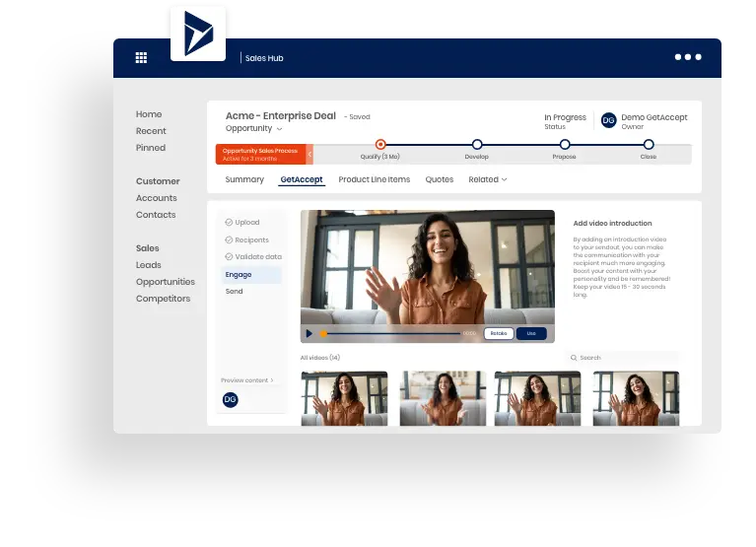Click the Use video button
This screenshot has width=756, height=547.
(531, 333)
